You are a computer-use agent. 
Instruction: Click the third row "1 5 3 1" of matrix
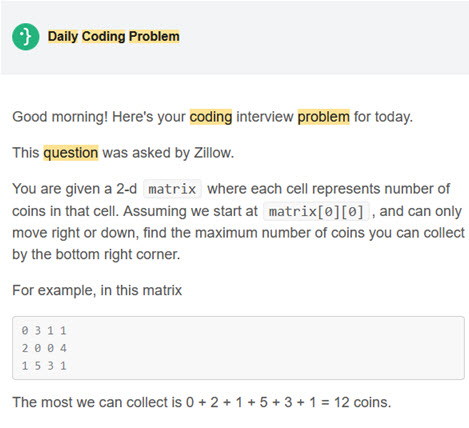44,366
